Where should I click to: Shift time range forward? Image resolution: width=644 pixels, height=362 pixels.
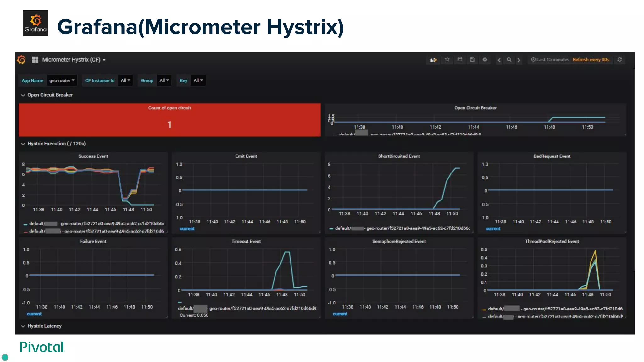point(519,60)
